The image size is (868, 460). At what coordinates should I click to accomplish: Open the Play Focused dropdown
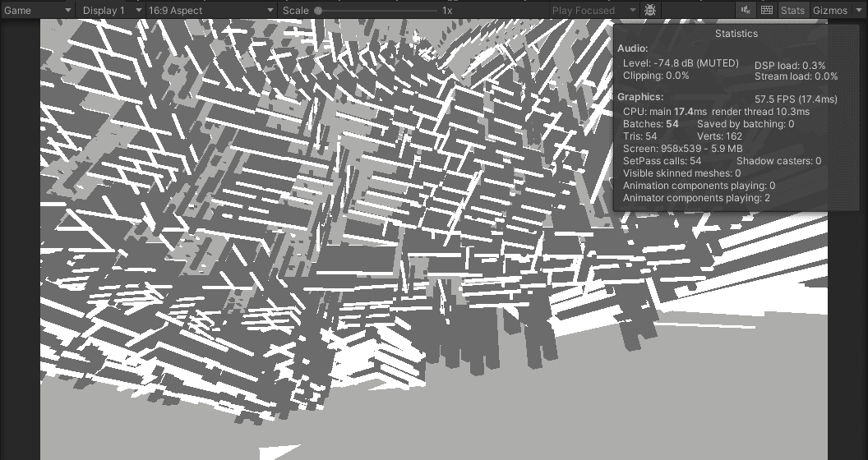click(594, 10)
